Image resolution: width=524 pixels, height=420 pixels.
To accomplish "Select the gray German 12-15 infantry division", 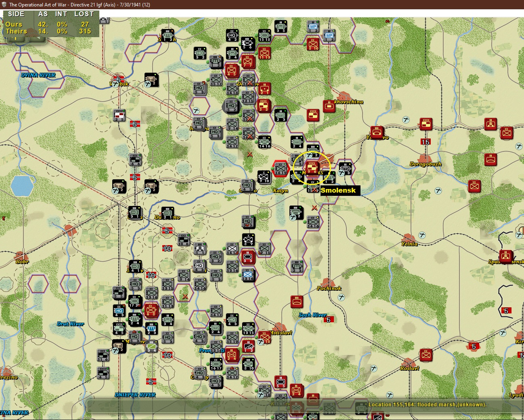I will (248, 97).
